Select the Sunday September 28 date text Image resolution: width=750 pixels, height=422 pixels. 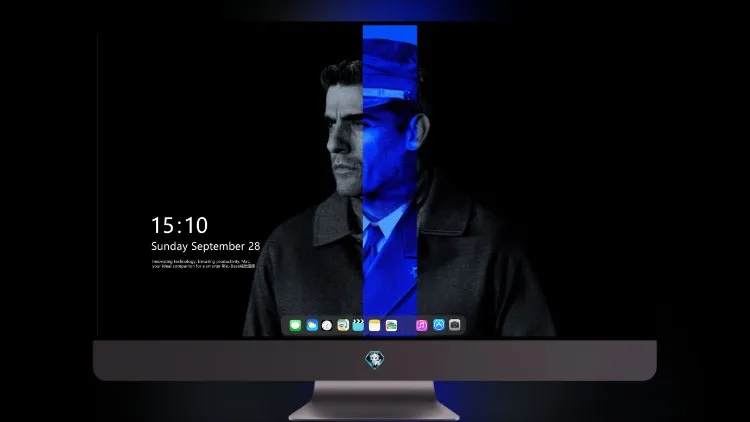coord(206,246)
